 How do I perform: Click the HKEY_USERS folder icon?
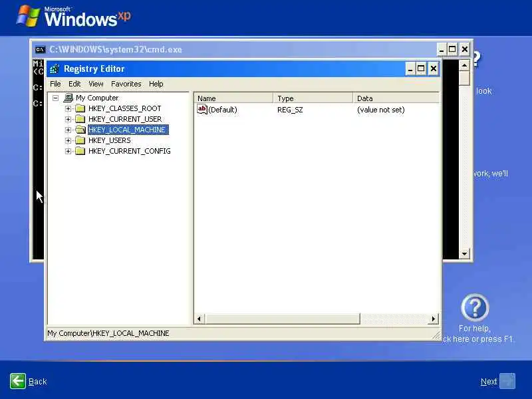click(80, 140)
